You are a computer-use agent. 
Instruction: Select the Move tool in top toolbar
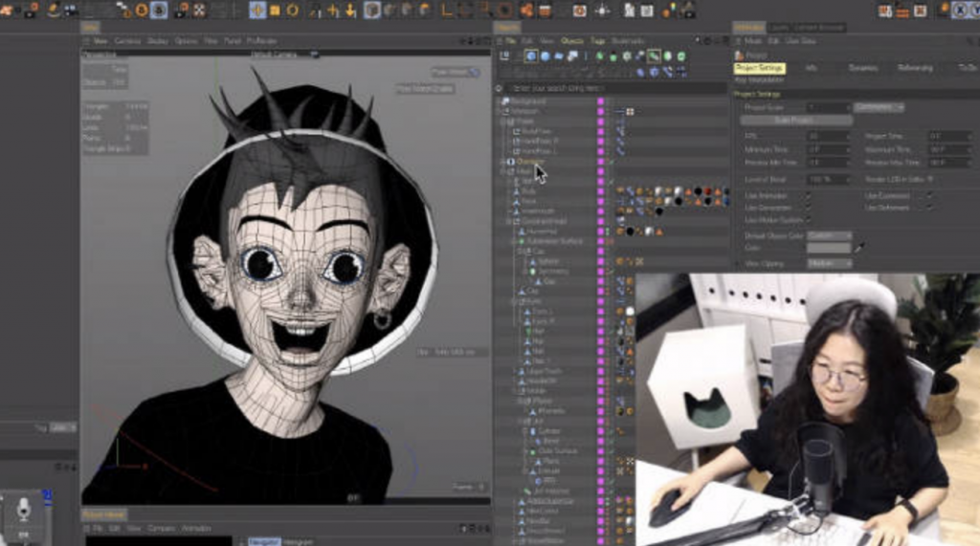257,10
